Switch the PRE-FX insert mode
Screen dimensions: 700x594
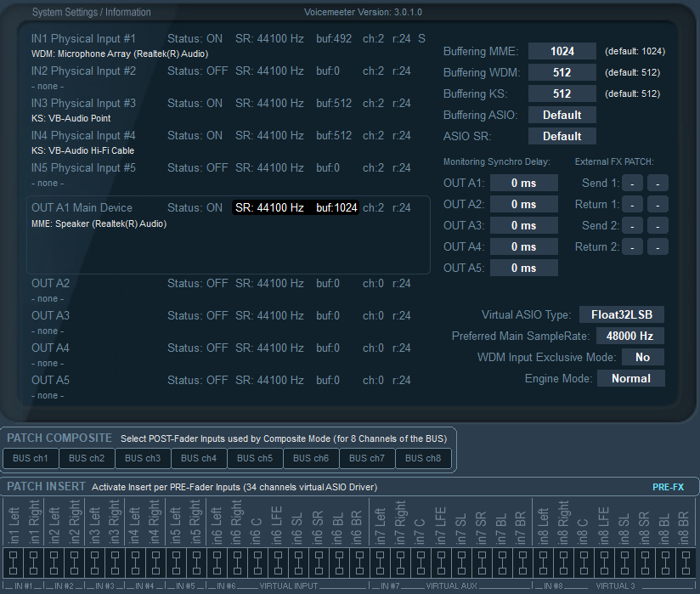point(668,487)
